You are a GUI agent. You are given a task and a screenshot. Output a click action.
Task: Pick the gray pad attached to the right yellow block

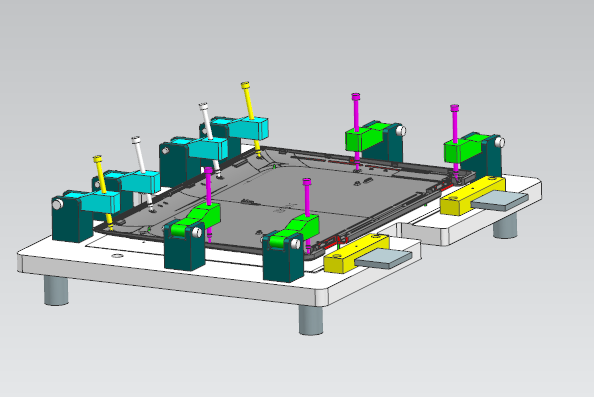coord(500,201)
